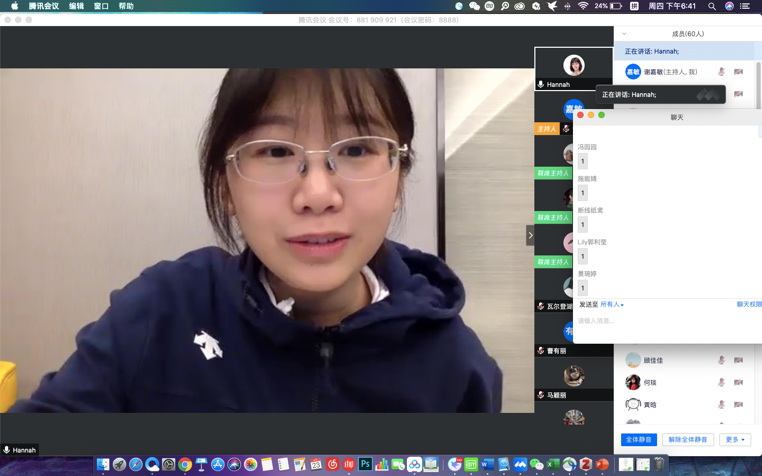The height and width of the screenshot is (476, 762).
Task: Click the 全体静音 button
Action: (x=638, y=440)
